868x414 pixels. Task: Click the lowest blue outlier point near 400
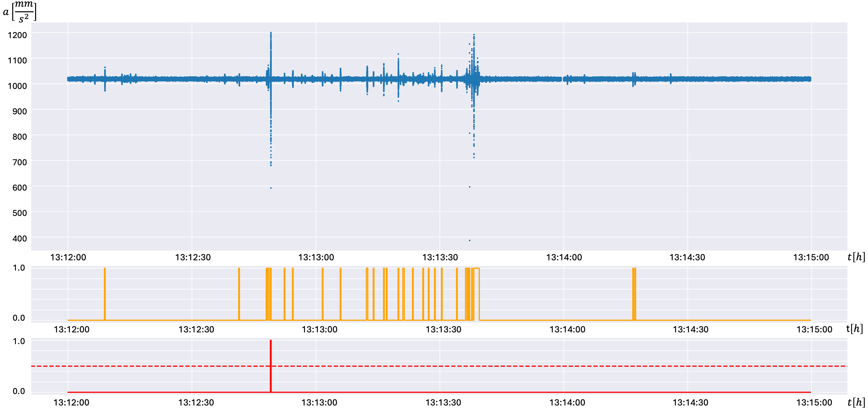coord(470,240)
